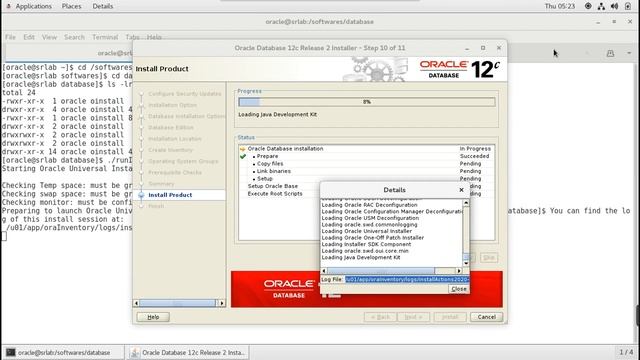Click the accessibility icon in top bar
Image resolution: width=640 pixels, height=360 pixels.
(588, 6)
